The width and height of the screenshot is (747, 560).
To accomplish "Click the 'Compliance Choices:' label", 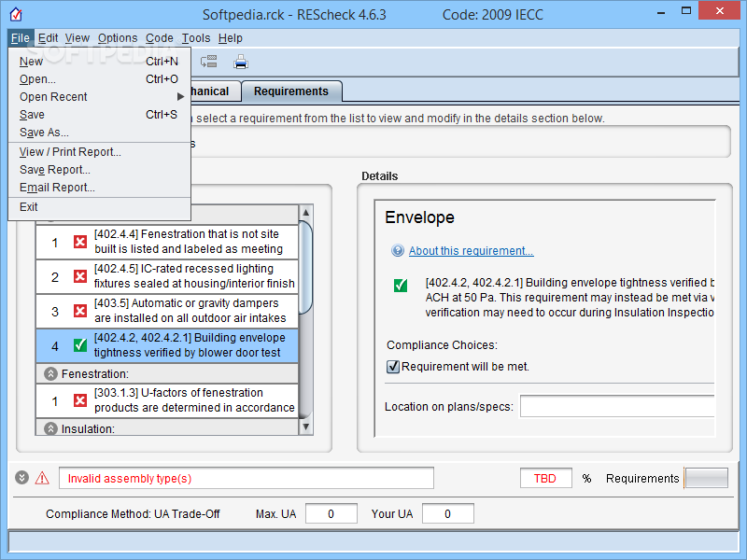I will [442, 344].
